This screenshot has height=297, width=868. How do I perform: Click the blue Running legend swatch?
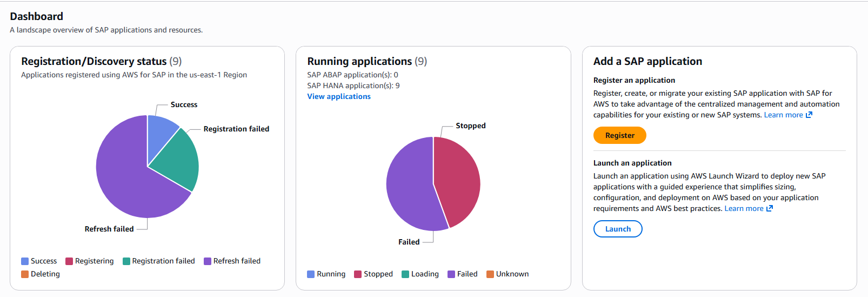click(x=311, y=274)
